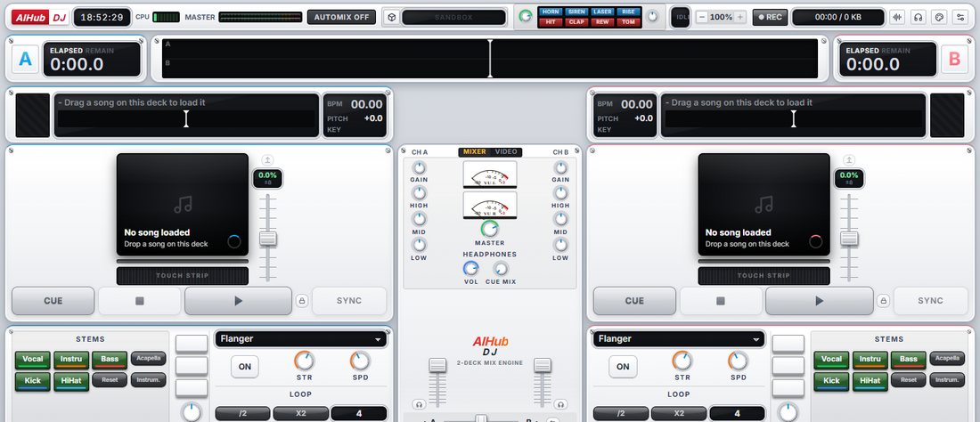Trigger the CLAP sample pad
The height and width of the screenshot is (422, 980).
(576, 22)
